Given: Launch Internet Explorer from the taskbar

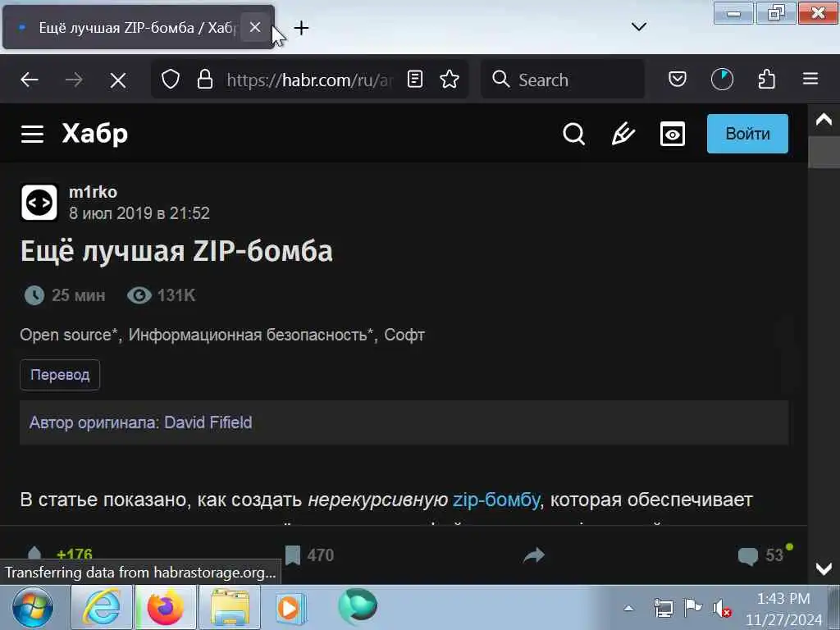Looking at the screenshot, I should tap(102, 608).
